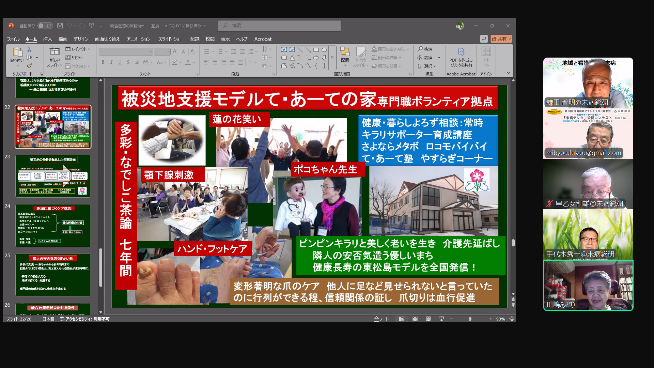Adjust the zoom slider in status bar
654x368 pixels.
click(x=470, y=319)
